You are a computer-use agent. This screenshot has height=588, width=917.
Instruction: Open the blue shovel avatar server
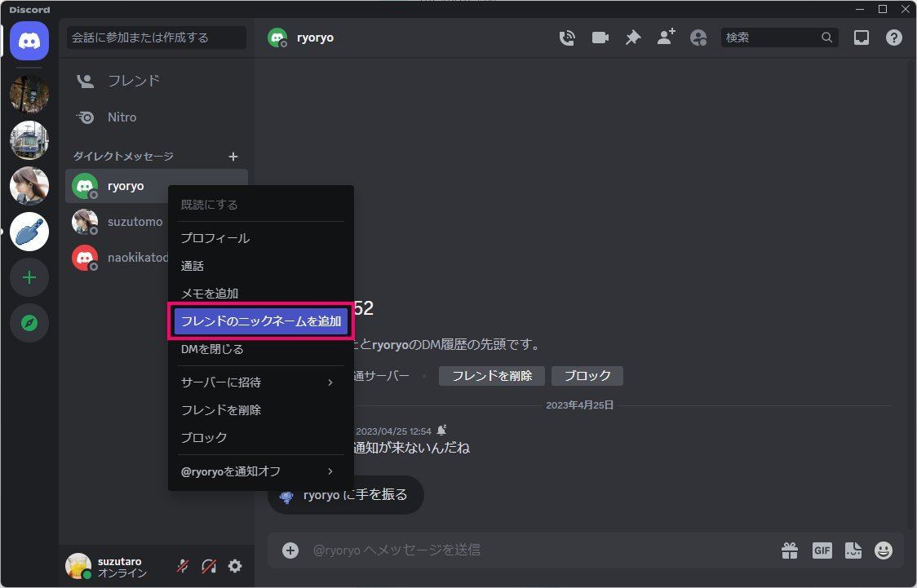click(x=29, y=232)
